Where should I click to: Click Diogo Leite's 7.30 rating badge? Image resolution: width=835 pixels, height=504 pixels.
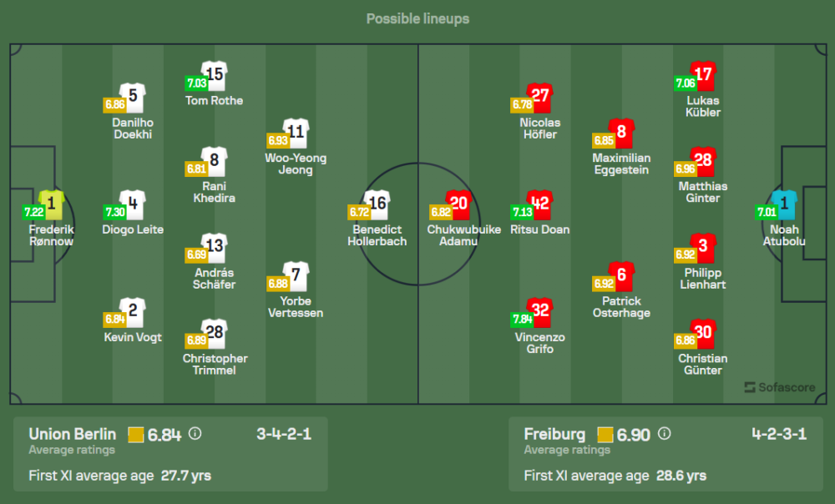113,212
